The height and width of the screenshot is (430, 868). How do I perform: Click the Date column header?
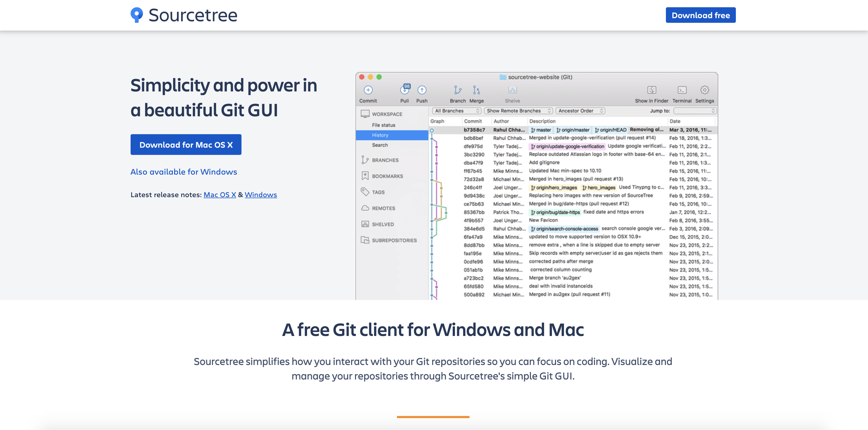coord(675,121)
